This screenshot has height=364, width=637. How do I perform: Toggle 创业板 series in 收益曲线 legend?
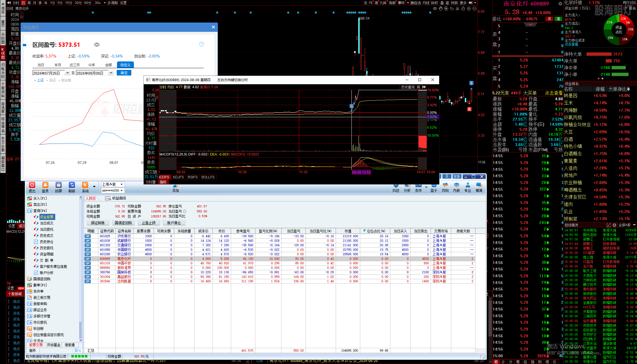[x=65, y=80]
